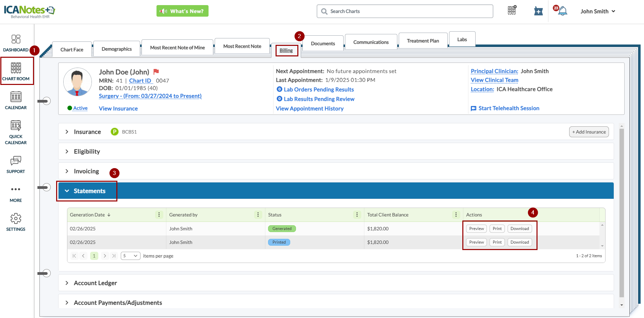Click the red patient flag icon
Viewport: 644px width, 318px height.
point(156,72)
